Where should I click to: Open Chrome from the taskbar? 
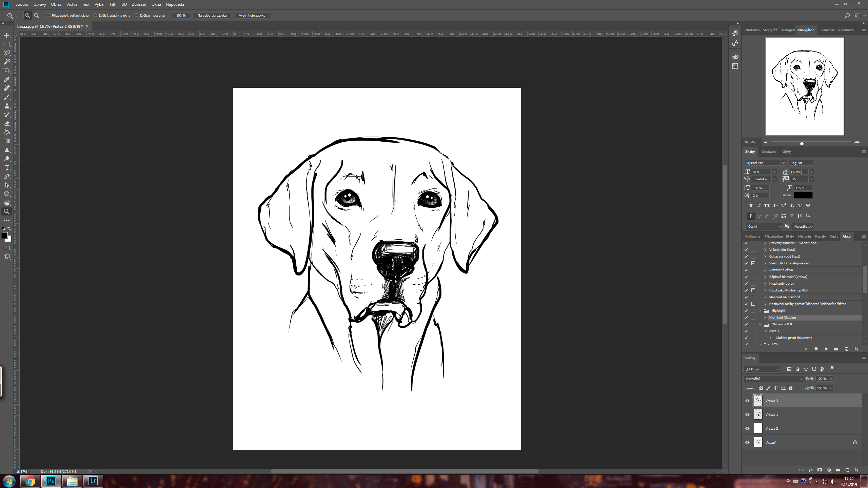(30, 481)
